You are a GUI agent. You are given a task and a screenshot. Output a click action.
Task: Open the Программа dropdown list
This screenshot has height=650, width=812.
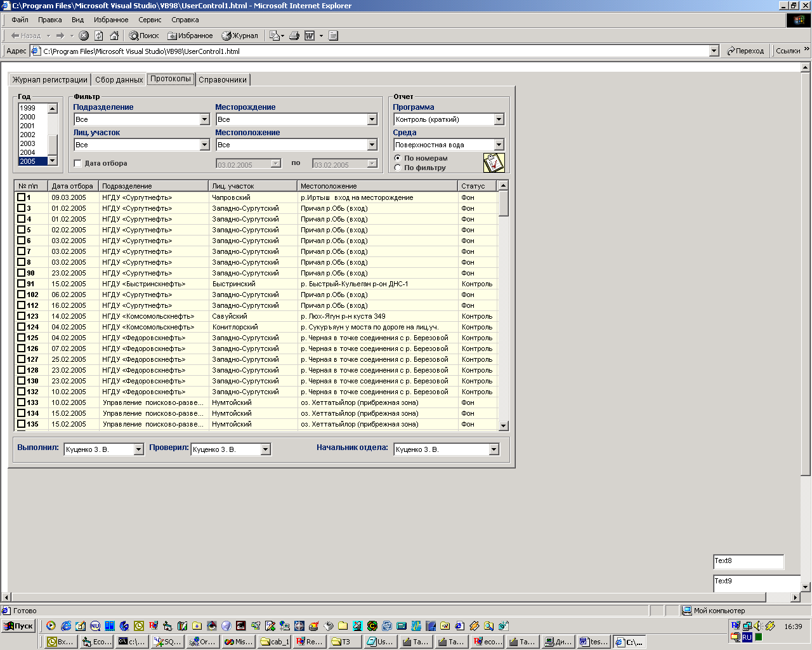pyautogui.click(x=499, y=119)
